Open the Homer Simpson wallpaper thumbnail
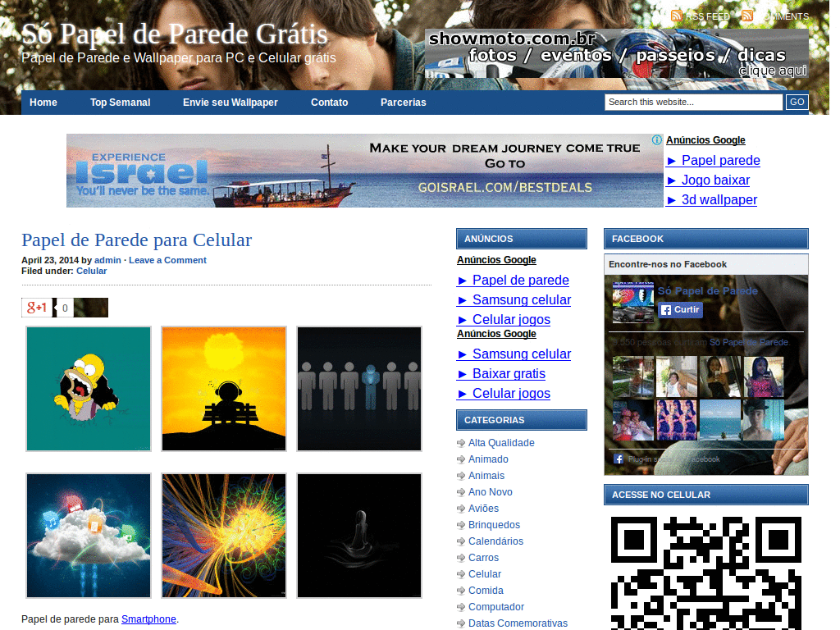This screenshot has height=630, width=840. 89,389
